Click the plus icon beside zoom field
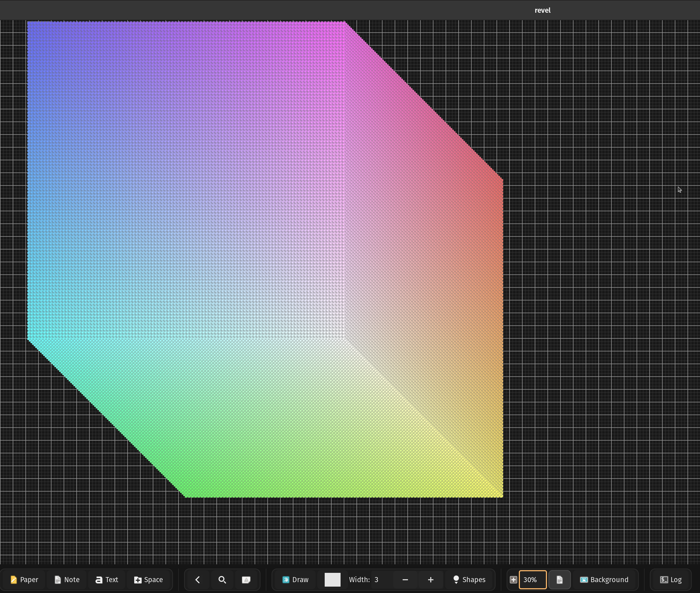Image resolution: width=700 pixels, height=593 pixels. tap(513, 579)
